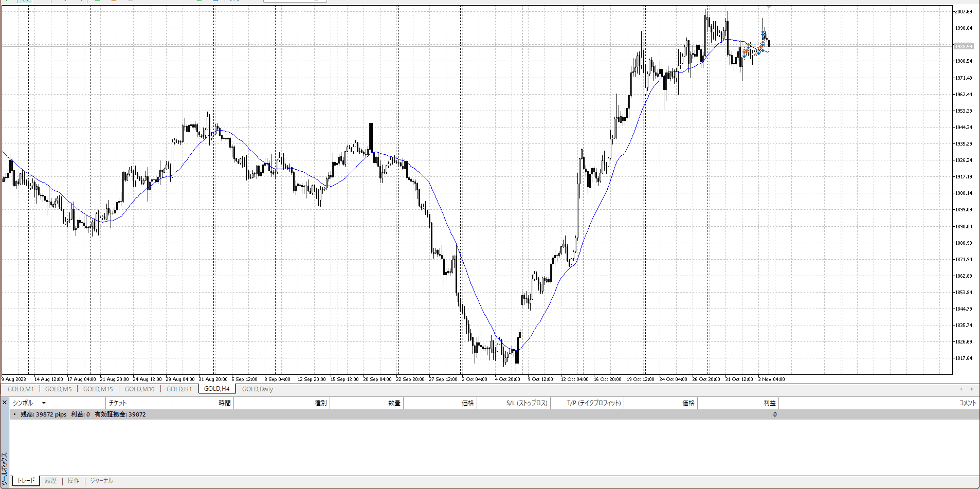Close the toolbox terminal panel

coord(5,403)
